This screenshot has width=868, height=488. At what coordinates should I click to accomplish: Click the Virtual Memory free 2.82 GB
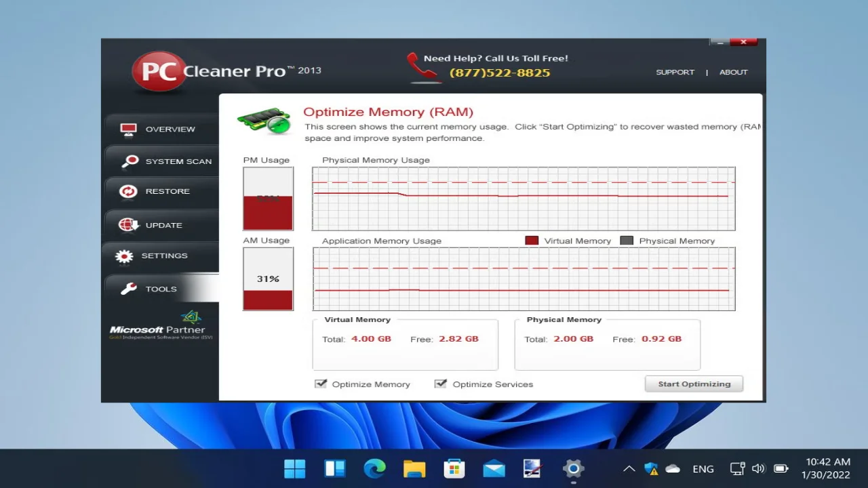click(458, 339)
